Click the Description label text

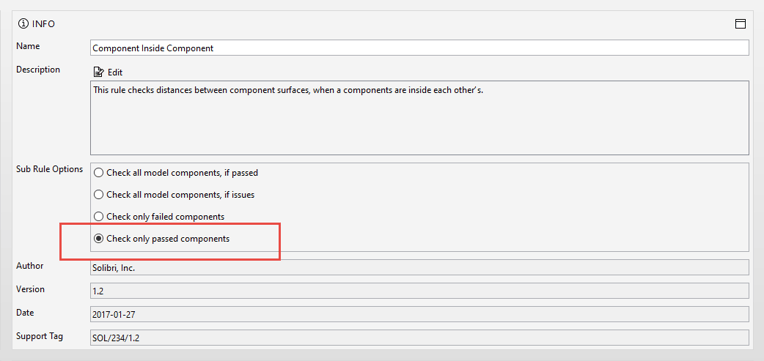click(x=38, y=70)
